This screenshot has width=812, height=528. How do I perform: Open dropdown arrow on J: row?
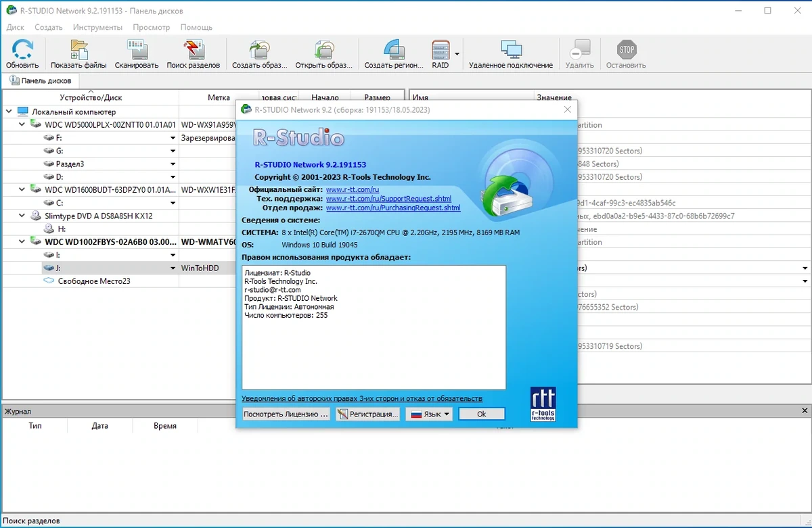173,268
